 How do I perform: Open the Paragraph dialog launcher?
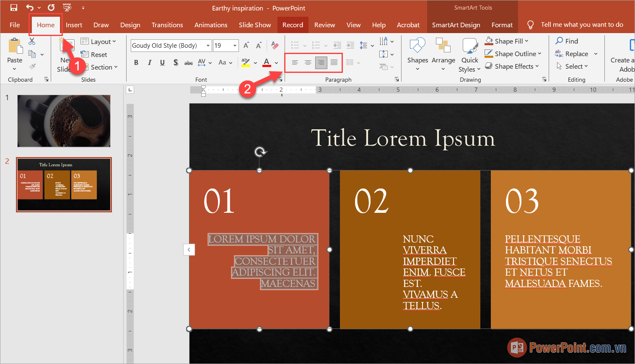click(397, 80)
